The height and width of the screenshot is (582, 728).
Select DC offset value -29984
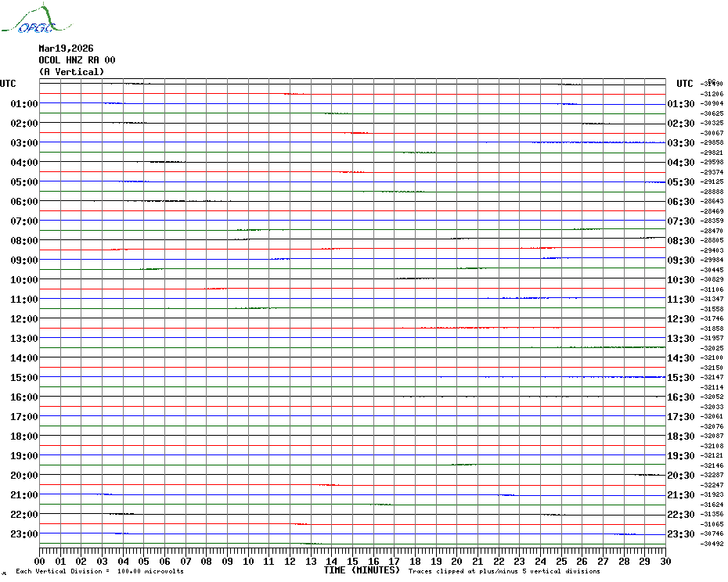tap(712, 260)
